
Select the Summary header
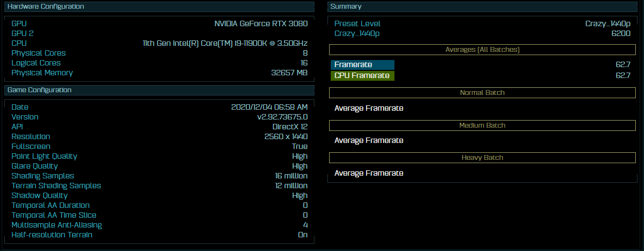(x=482, y=7)
